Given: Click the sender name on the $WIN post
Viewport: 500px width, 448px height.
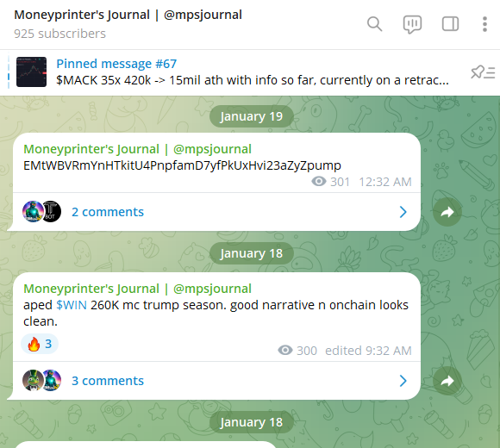Looking at the screenshot, I should [137, 289].
